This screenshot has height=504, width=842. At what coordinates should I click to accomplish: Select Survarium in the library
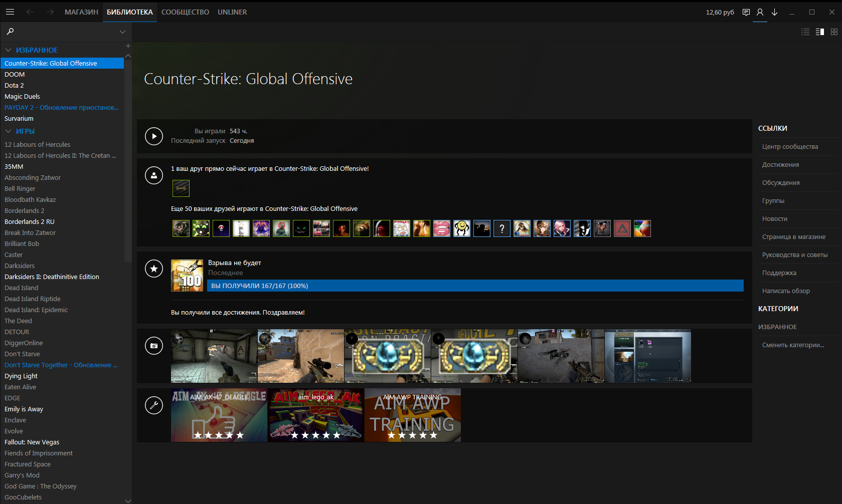62,118
